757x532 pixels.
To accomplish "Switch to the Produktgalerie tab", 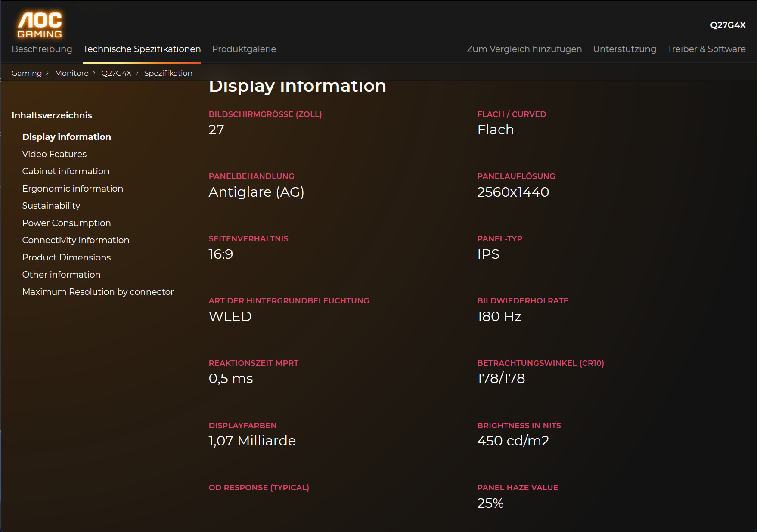I will (244, 49).
